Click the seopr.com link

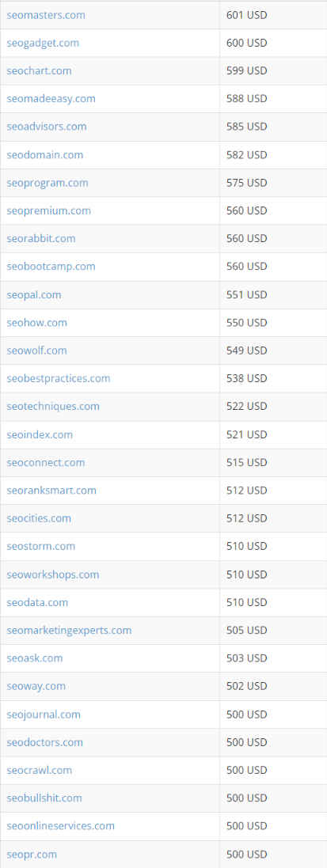pyautogui.click(x=32, y=855)
